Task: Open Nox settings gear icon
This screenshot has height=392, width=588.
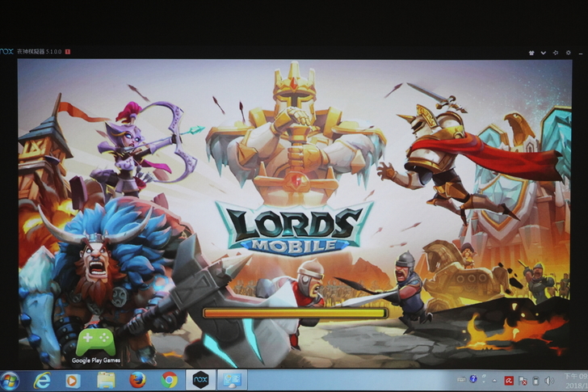Action: pos(568,53)
